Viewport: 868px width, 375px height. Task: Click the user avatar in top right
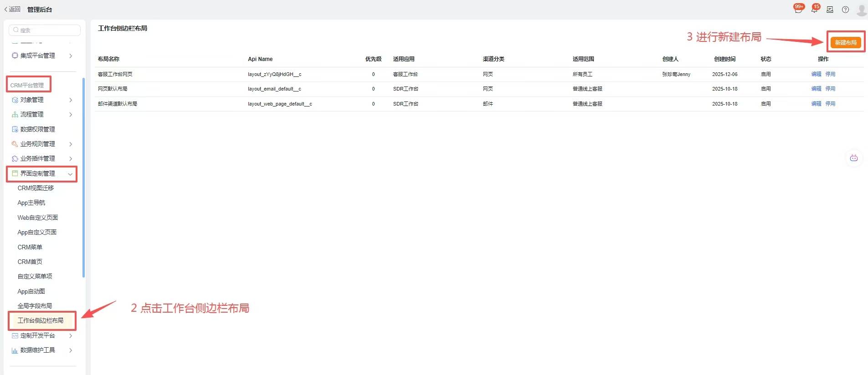pyautogui.click(x=861, y=10)
